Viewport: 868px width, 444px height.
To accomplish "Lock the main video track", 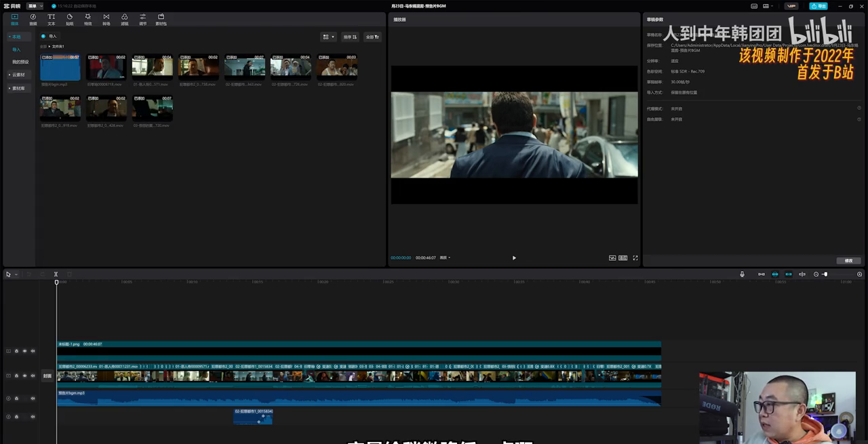I will (16, 376).
